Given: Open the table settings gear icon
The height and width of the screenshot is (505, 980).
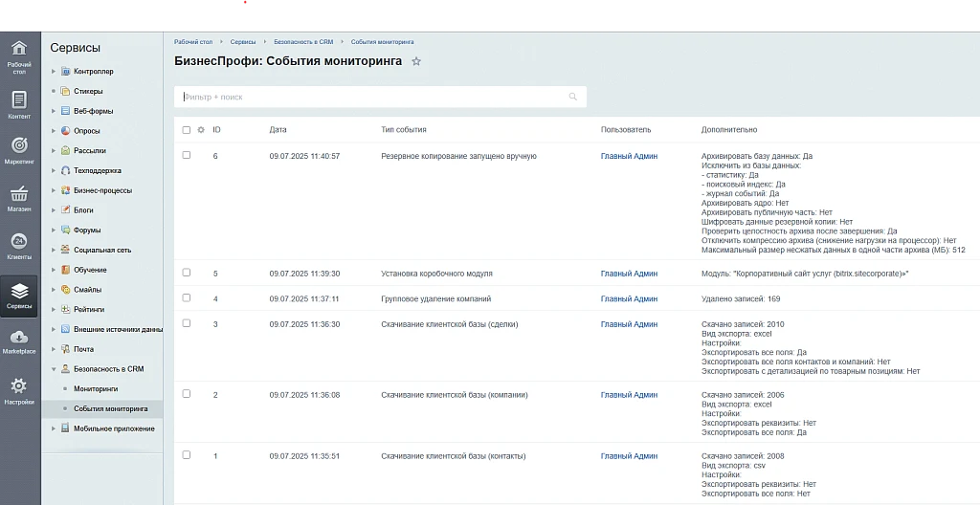Looking at the screenshot, I should tap(201, 130).
